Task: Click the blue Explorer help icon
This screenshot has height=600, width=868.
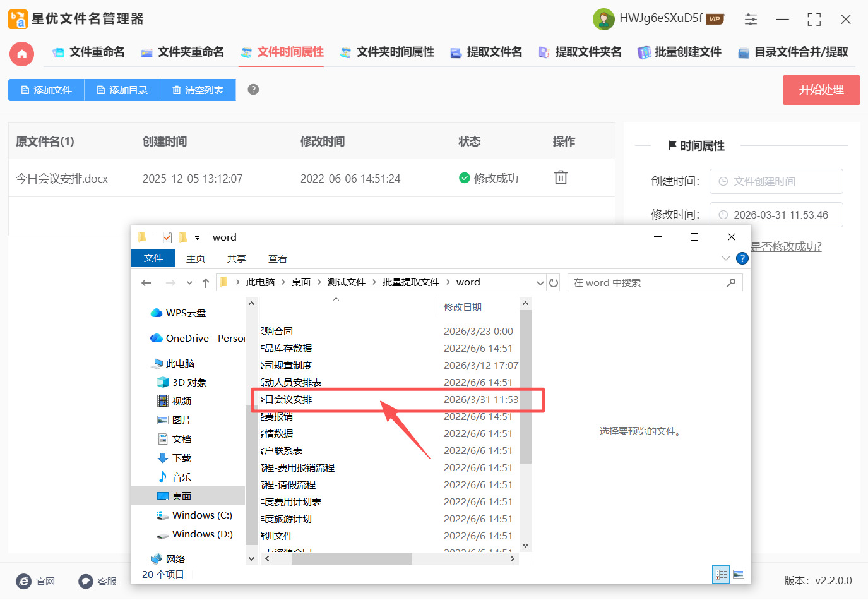Action: click(x=742, y=258)
